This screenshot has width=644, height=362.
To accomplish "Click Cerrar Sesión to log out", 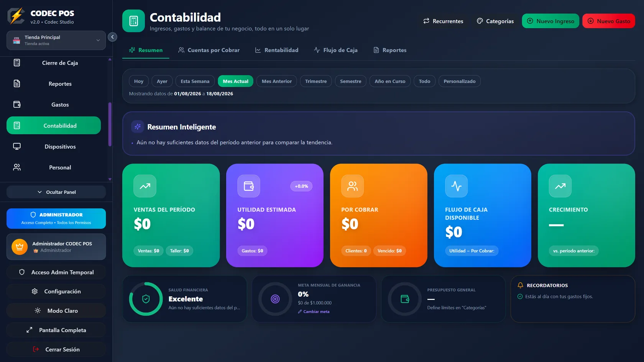I will point(56,349).
